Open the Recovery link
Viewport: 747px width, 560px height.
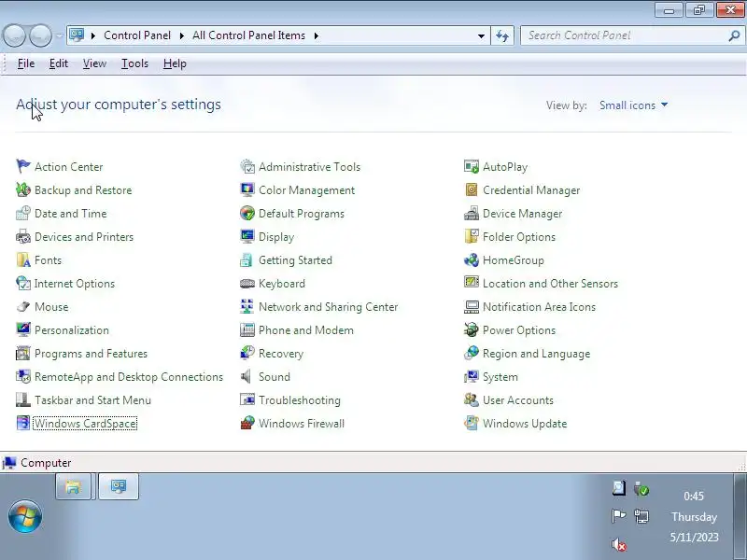coord(281,354)
